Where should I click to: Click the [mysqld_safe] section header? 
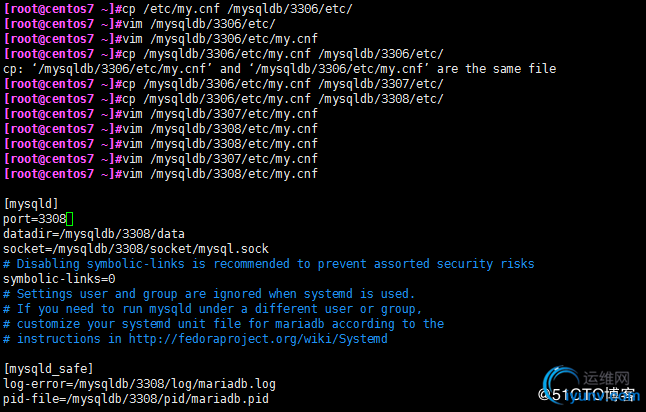[49, 369]
